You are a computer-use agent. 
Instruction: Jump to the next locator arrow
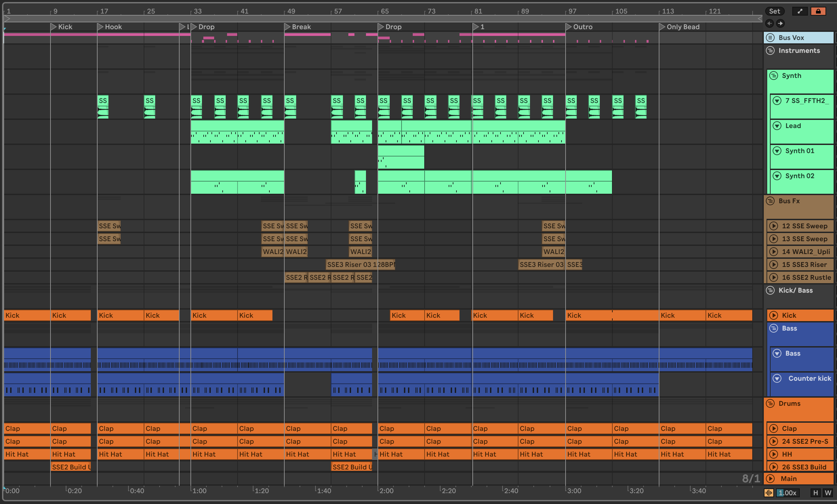tap(780, 23)
